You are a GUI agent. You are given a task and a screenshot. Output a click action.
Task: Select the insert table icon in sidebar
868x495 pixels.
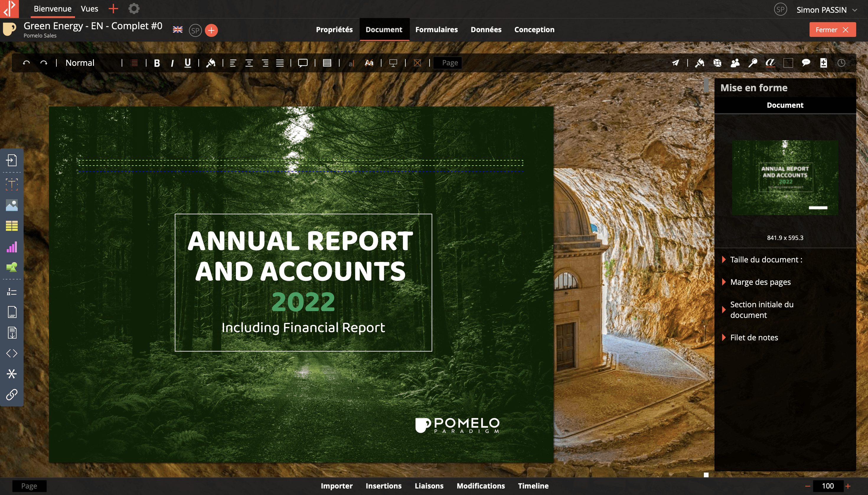click(12, 226)
